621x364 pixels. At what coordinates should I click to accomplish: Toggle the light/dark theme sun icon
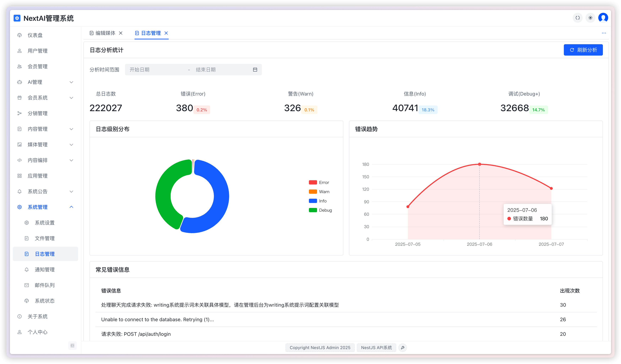(x=590, y=18)
